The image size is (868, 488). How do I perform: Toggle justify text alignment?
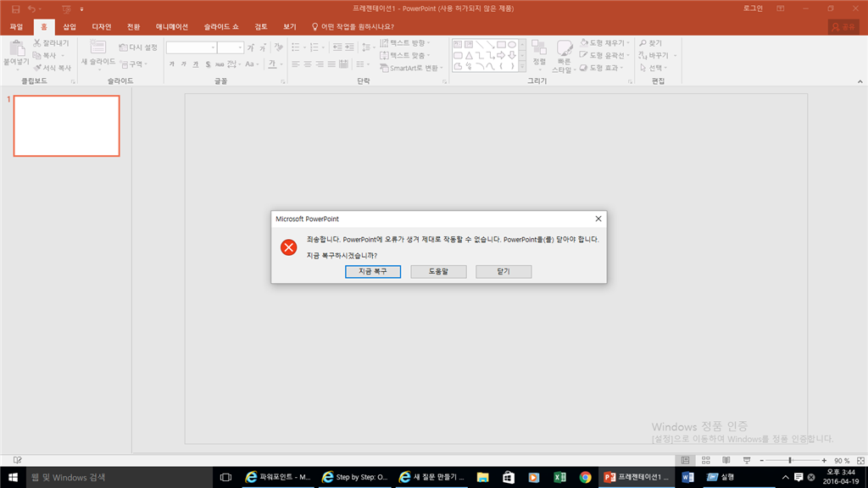tap(331, 64)
